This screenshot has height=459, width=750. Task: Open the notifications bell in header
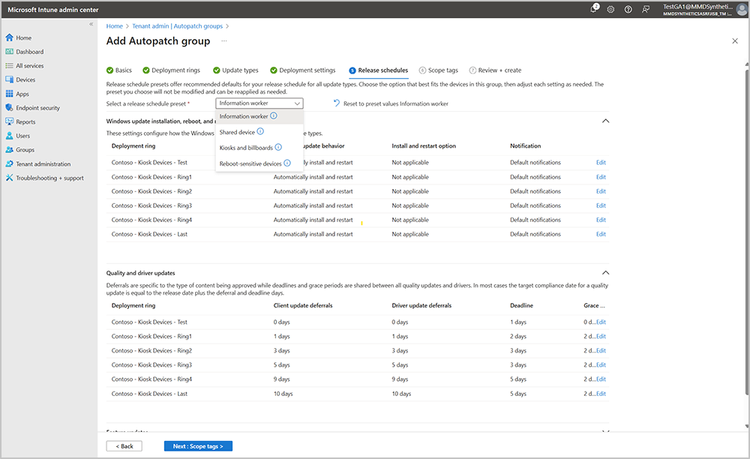pos(594,9)
